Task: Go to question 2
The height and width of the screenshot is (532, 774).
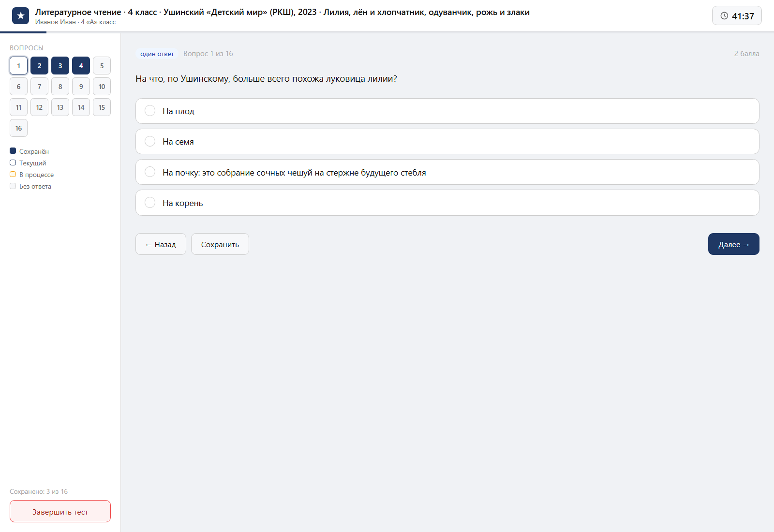Action: click(x=39, y=66)
